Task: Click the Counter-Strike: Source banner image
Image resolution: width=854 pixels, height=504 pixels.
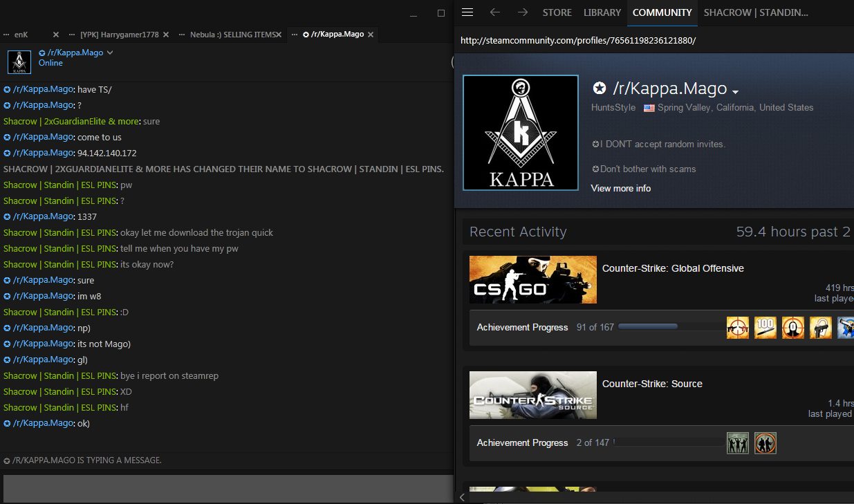Action: click(533, 395)
